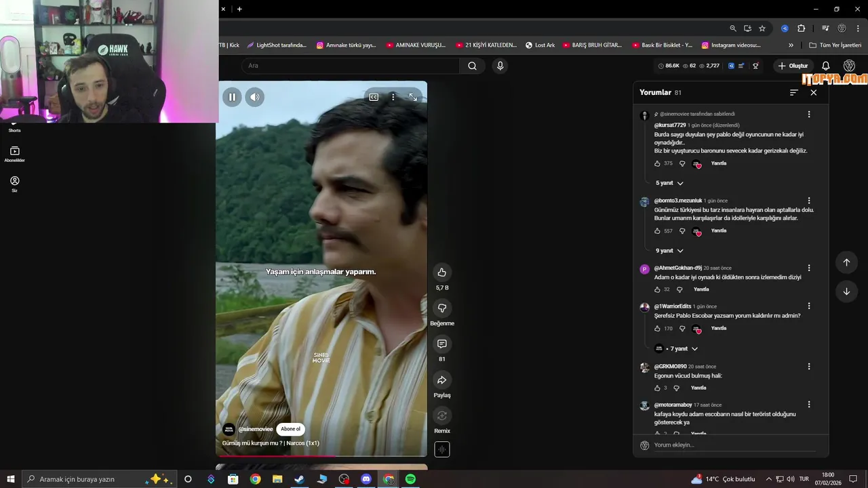Open the LightShot tarafında bookmark
The height and width of the screenshot is (488, 868).
pos(277,45)
